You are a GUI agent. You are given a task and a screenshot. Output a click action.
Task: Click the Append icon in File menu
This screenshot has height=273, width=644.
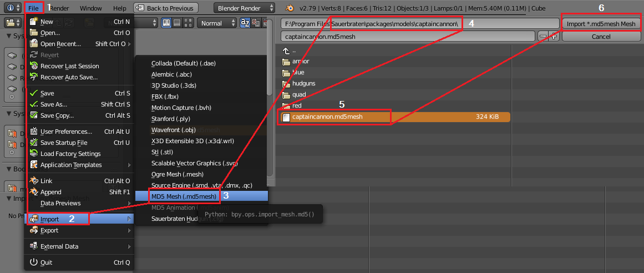click(34, 192)
